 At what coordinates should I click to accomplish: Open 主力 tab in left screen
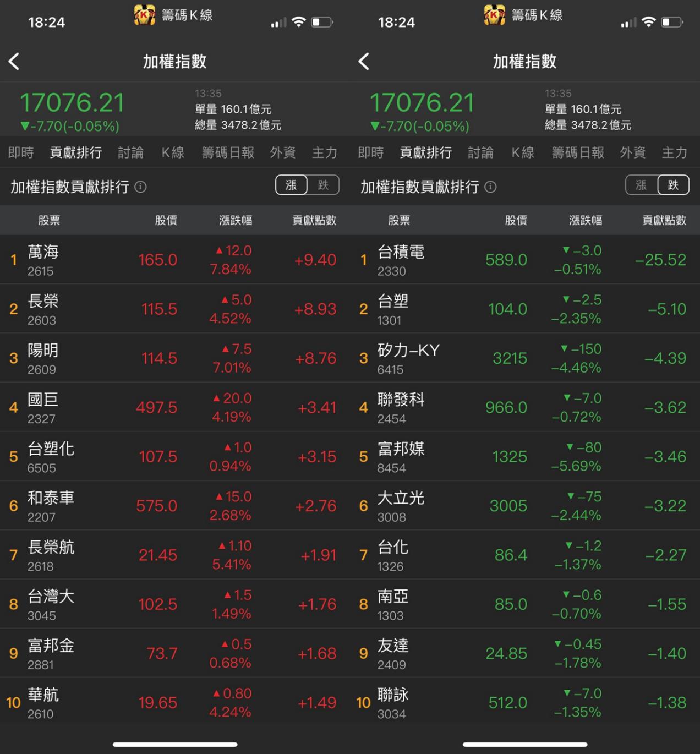point(325,152)
